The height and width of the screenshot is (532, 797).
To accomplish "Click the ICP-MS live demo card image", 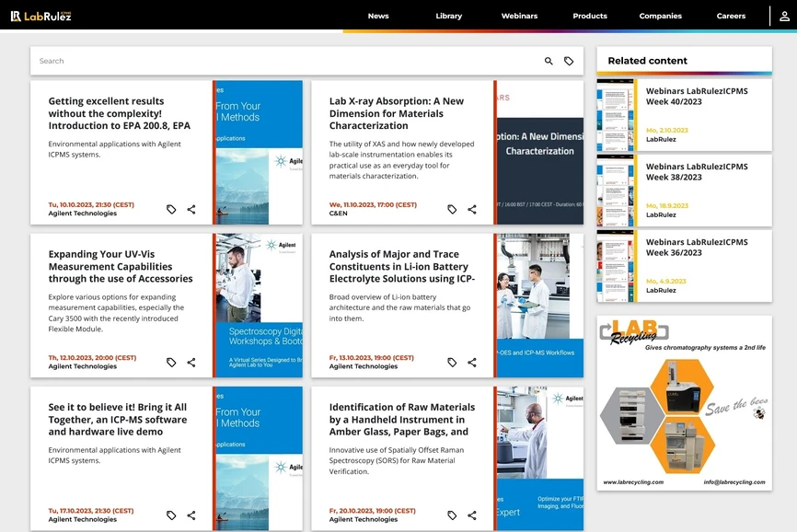I will (259, 458).
